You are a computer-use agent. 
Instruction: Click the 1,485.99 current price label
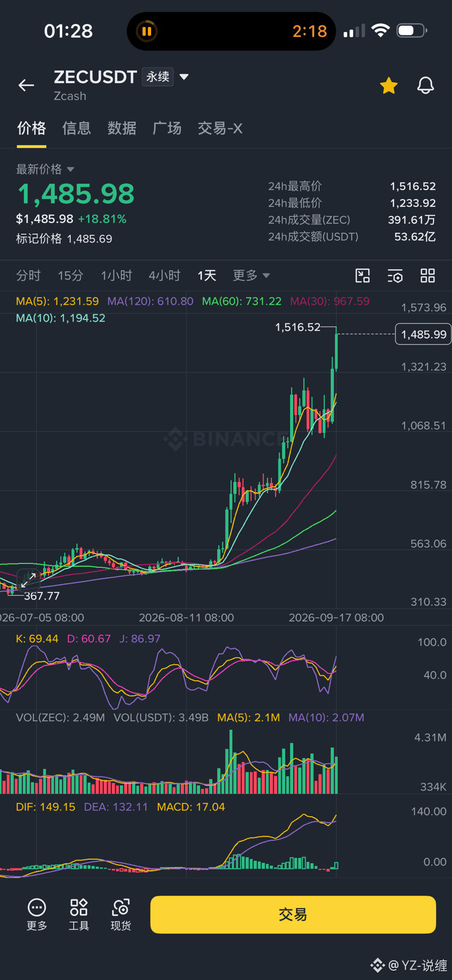(423, 334)
